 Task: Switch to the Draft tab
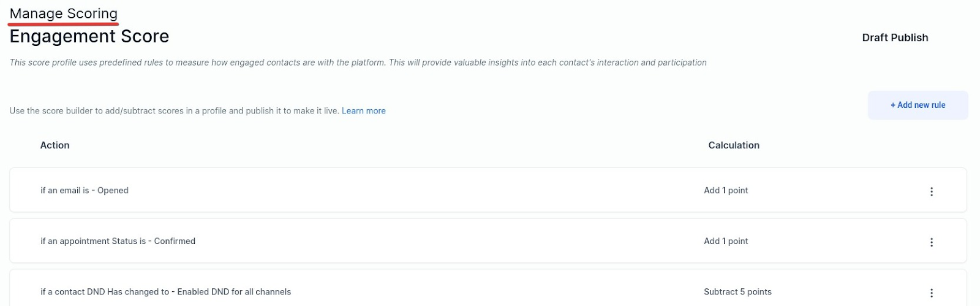click(875, 37)
